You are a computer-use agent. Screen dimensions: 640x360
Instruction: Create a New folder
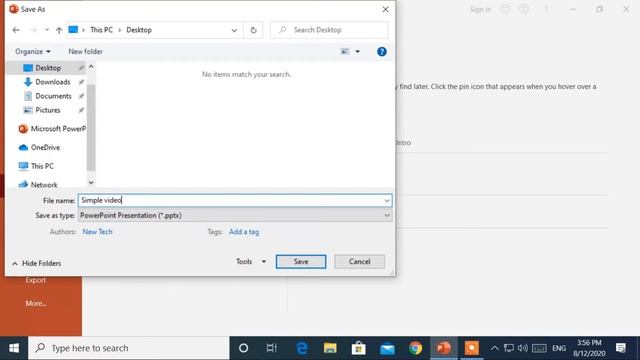point(85,51)
